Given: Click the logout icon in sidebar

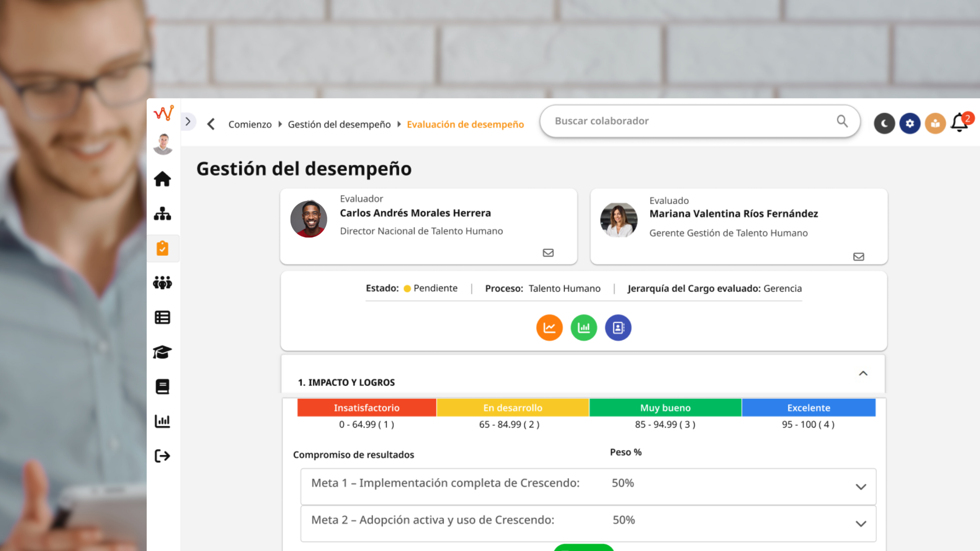Looking at the screenshot, I should click(x=162, y=456).
